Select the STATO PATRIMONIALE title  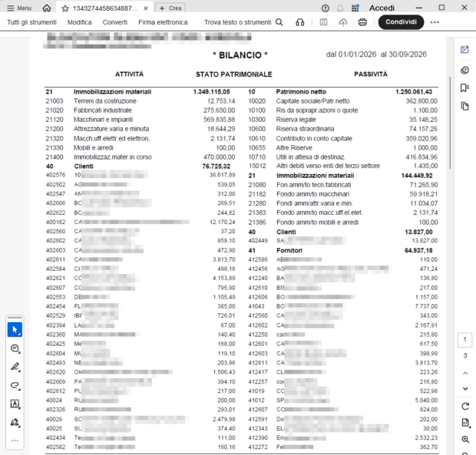point(233,74)
